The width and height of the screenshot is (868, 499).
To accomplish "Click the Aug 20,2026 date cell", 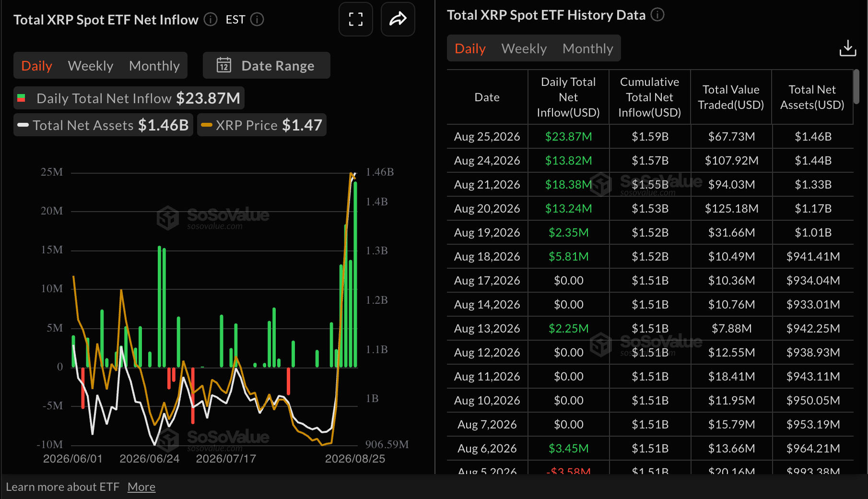I will tap(487, 208).
